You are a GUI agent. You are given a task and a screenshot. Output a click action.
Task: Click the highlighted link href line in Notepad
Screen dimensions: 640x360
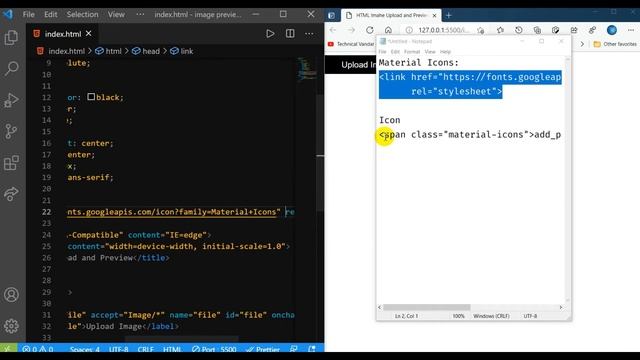[x=470, y=77]
